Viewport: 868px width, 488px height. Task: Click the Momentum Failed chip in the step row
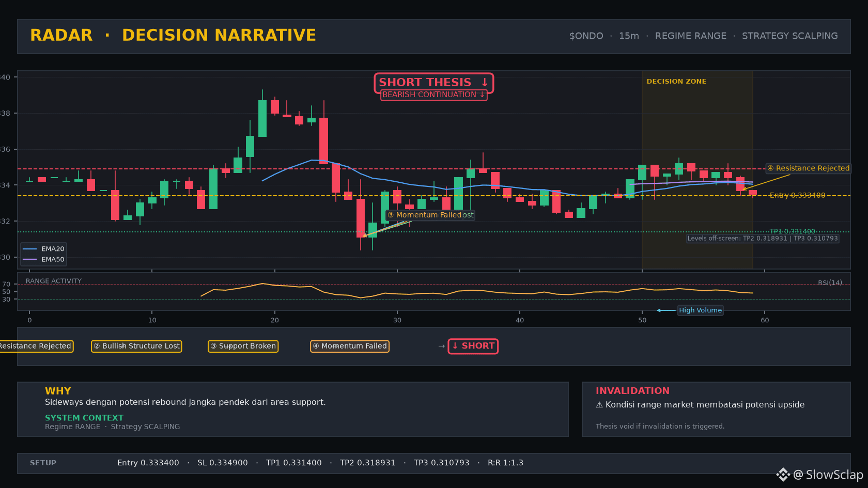click(x=349, y=346)
